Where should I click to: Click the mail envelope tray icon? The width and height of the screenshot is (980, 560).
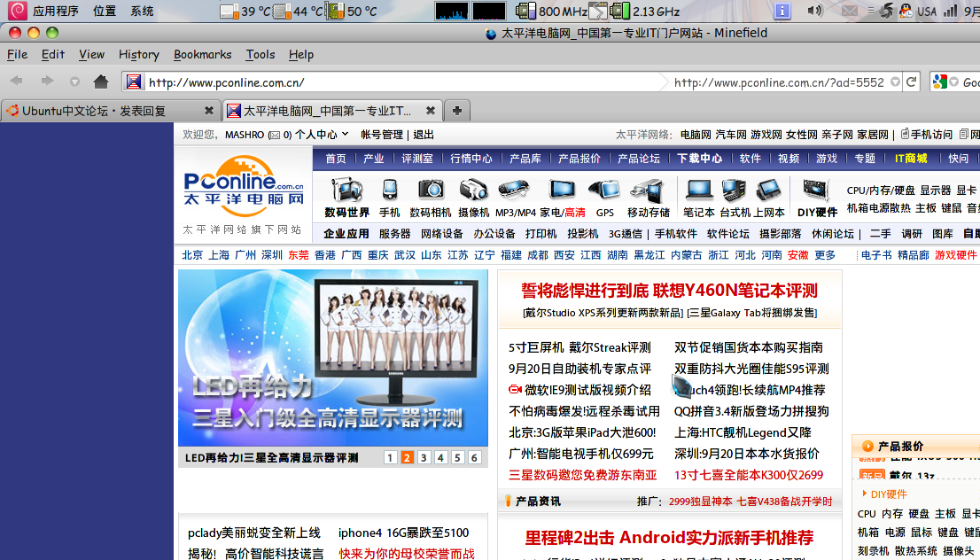849,11
